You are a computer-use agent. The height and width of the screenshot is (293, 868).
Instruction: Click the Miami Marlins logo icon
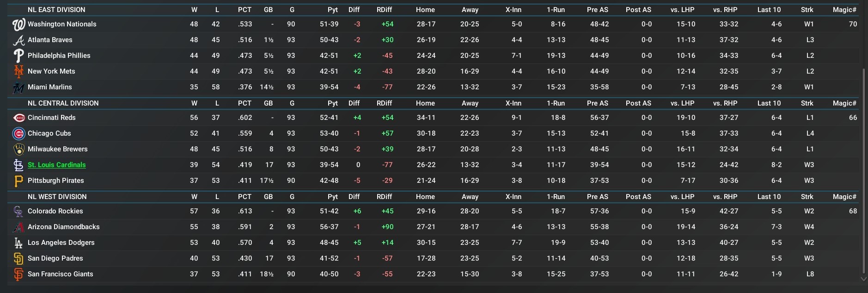click(x=18, y=87)
